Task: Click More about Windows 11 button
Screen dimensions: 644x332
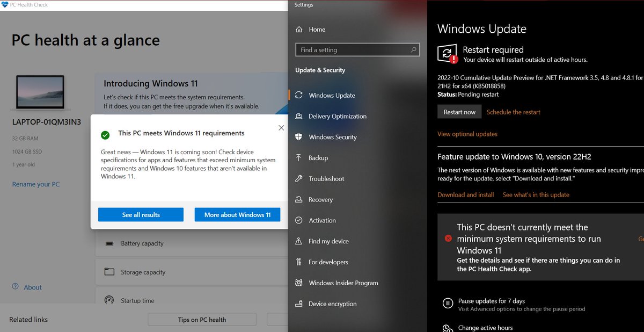Action: [x=237, y=215]
